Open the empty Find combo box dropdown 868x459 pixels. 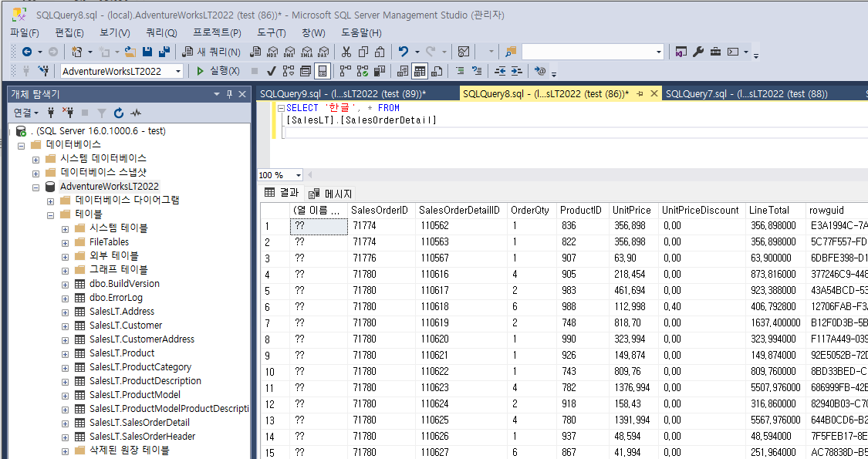click(658, 52)
